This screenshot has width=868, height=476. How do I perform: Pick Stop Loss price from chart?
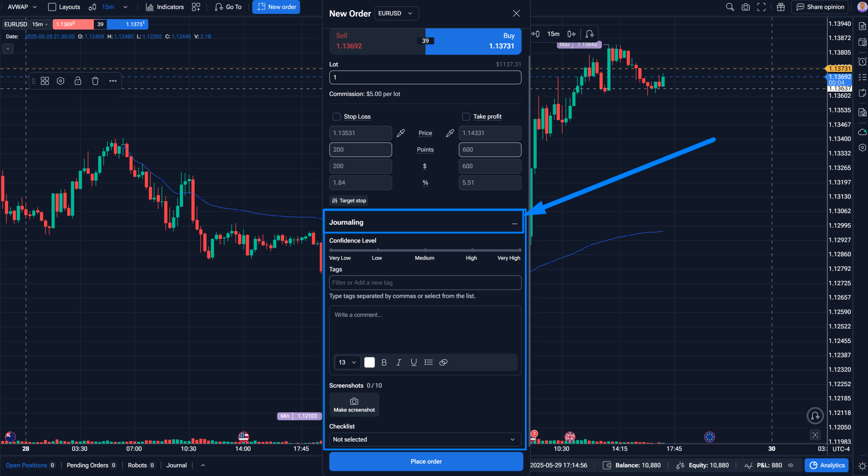pyautogui.click(x=401, y=133)
